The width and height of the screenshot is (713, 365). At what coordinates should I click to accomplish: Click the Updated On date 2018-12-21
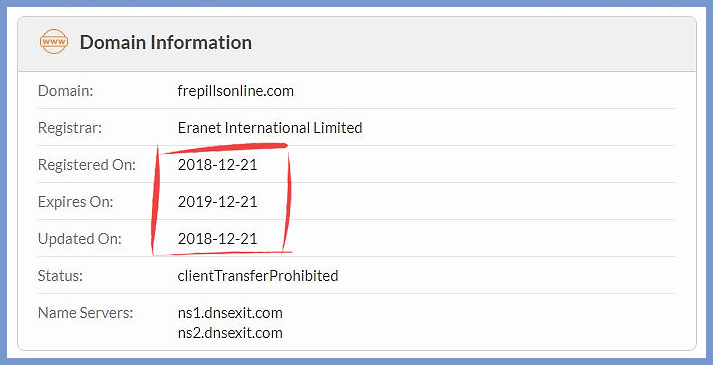click(x=217, y=239)
